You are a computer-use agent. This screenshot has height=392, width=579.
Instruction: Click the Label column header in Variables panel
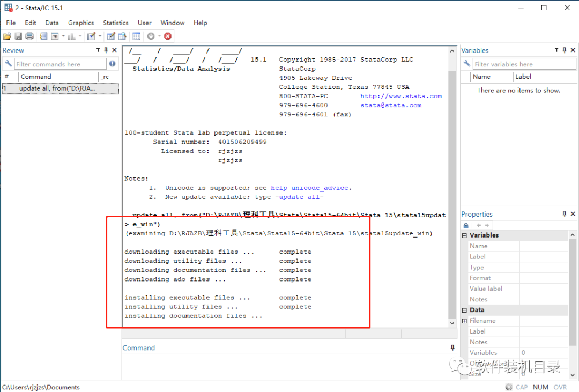[x=545, y=77]
